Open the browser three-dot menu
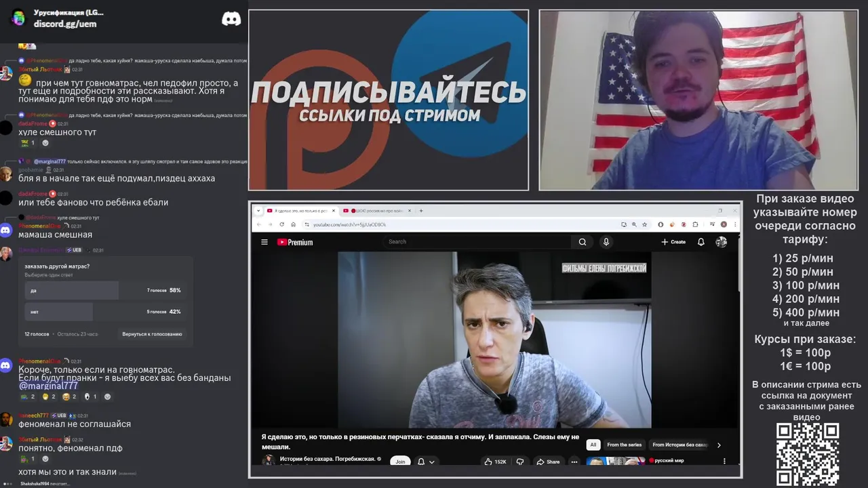 click(734, 224)
